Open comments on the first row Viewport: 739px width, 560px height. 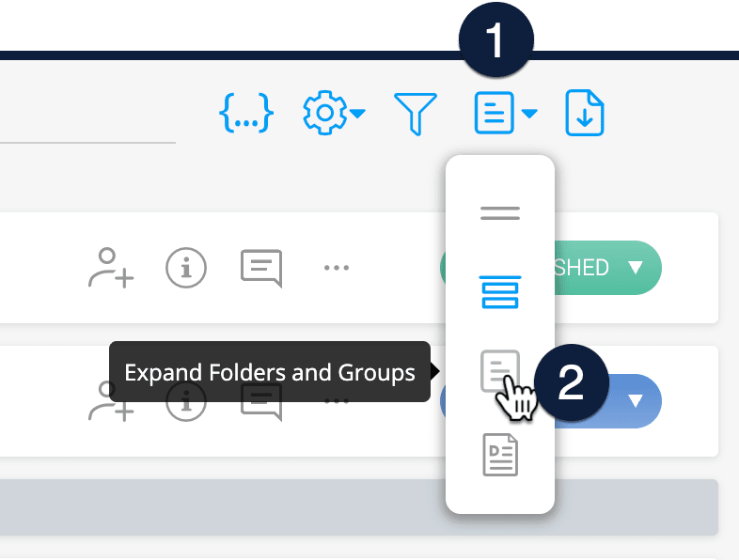click(261, 269)
